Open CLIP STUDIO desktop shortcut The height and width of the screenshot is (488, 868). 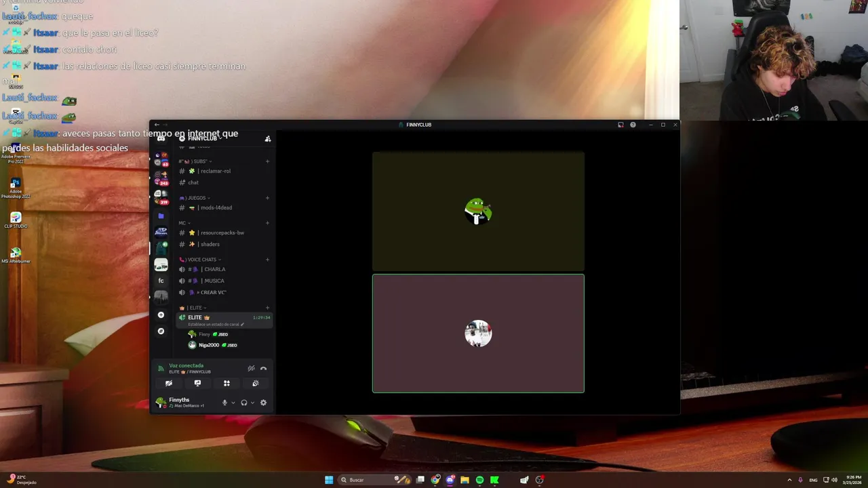pyautogui.click(x=16, y=220)
